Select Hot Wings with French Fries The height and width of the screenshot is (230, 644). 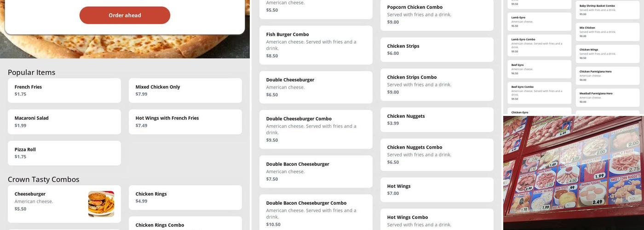tap(185, 121)
